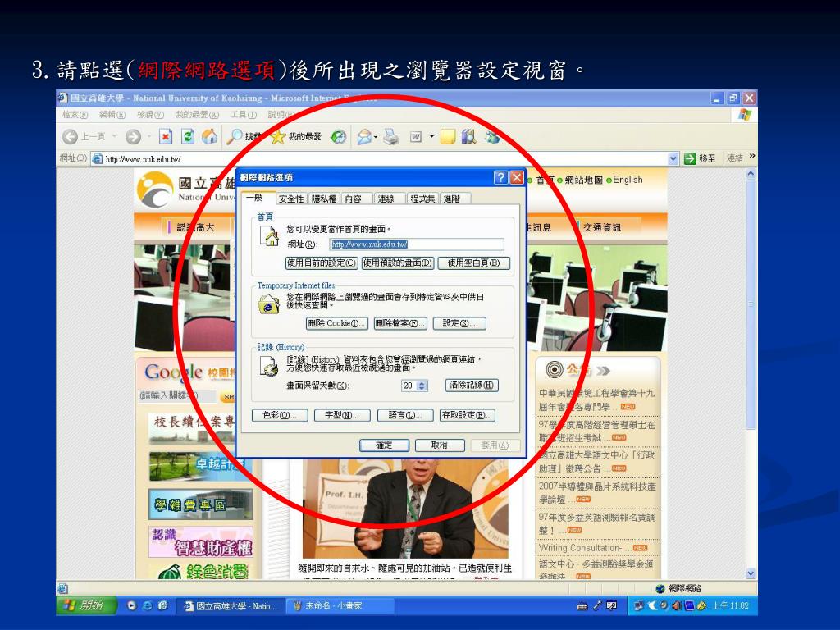Click the 畫面保留天數 value field
Image resolution: width=840 pixels, height=630 pixels.
click(x=409, y=386)
